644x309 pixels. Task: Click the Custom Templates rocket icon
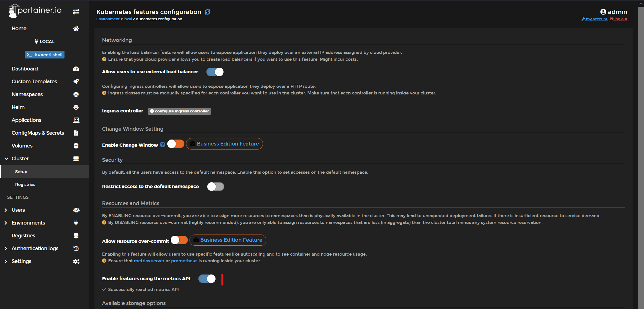click(x=76, y=82)
